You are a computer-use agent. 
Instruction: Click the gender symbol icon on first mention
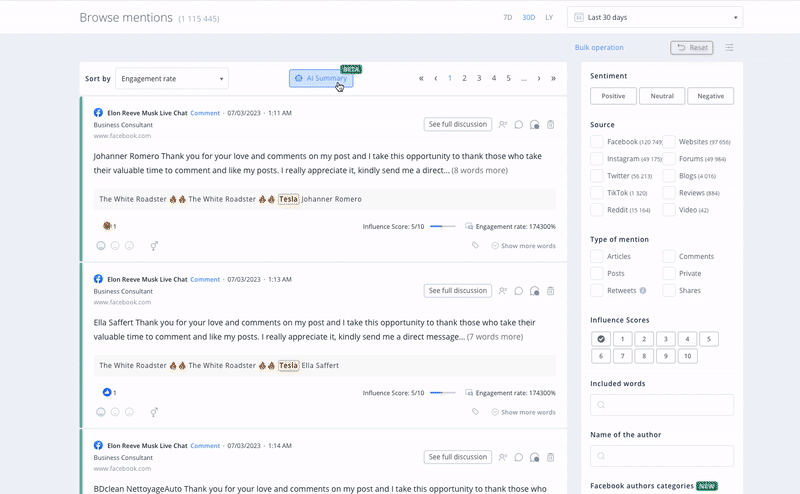[x=154, y=245]
